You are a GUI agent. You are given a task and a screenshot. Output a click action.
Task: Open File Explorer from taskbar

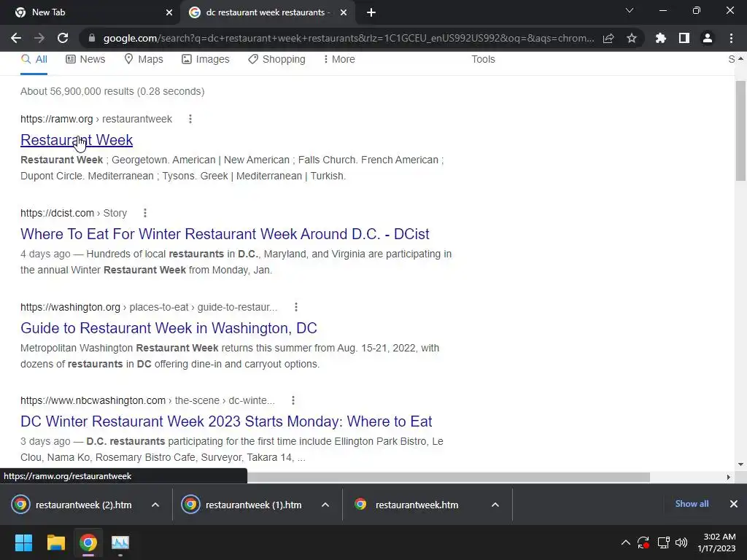tap(55, 542)
